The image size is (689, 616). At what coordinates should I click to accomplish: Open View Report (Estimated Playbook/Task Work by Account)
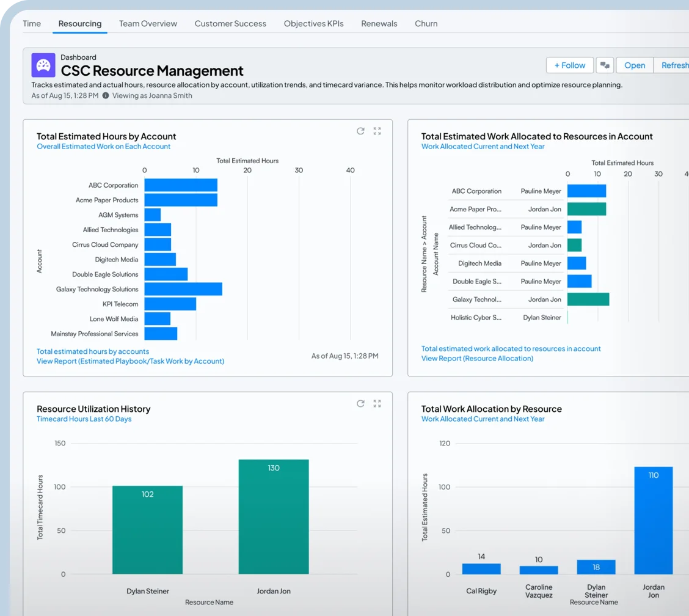(x=130, y=361)
